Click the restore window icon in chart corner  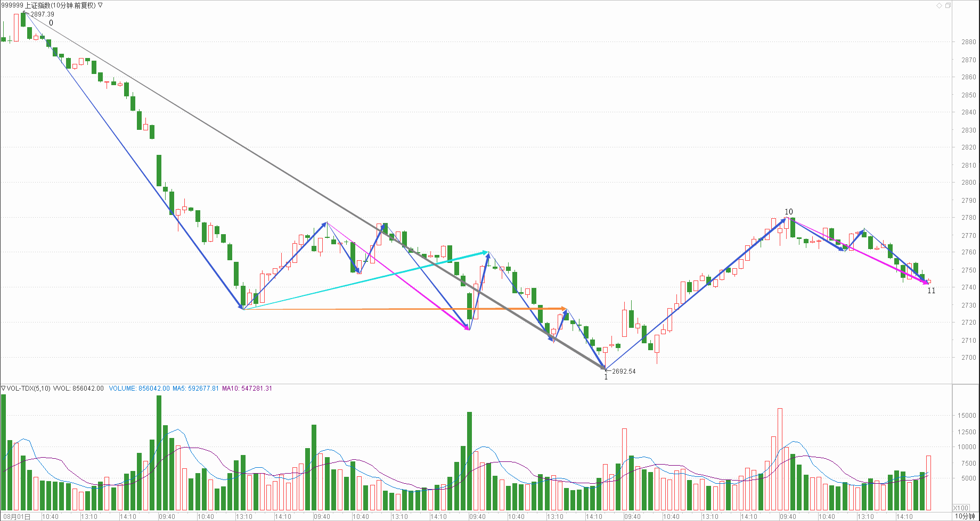tap(948, 6)
